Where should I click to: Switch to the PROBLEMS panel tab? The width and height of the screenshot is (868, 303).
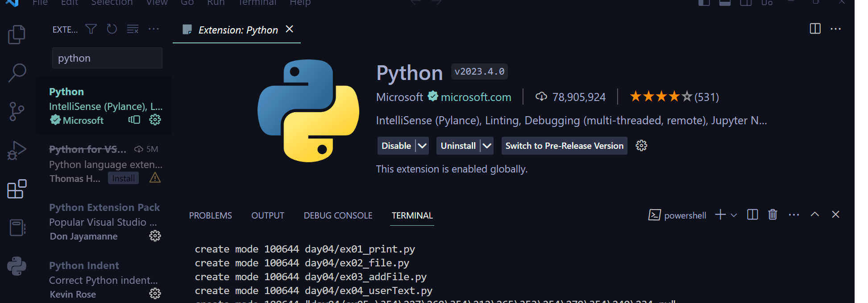(x=210, y=215)
